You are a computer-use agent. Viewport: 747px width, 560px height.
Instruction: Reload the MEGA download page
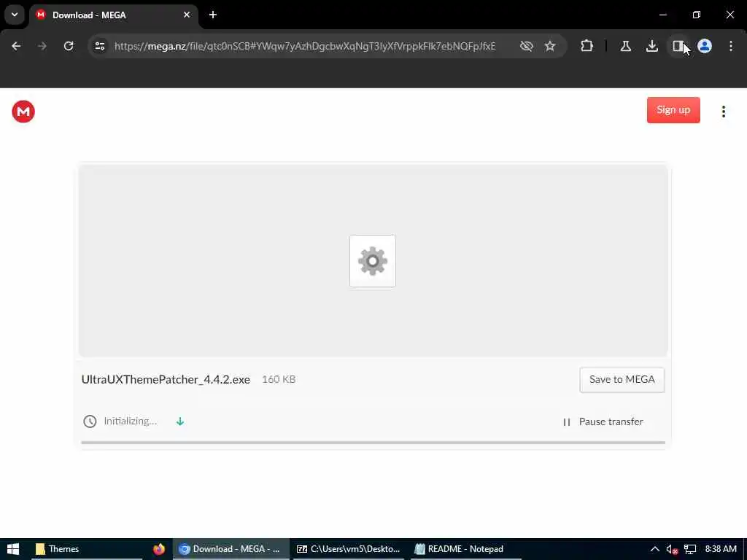[69, 46]
